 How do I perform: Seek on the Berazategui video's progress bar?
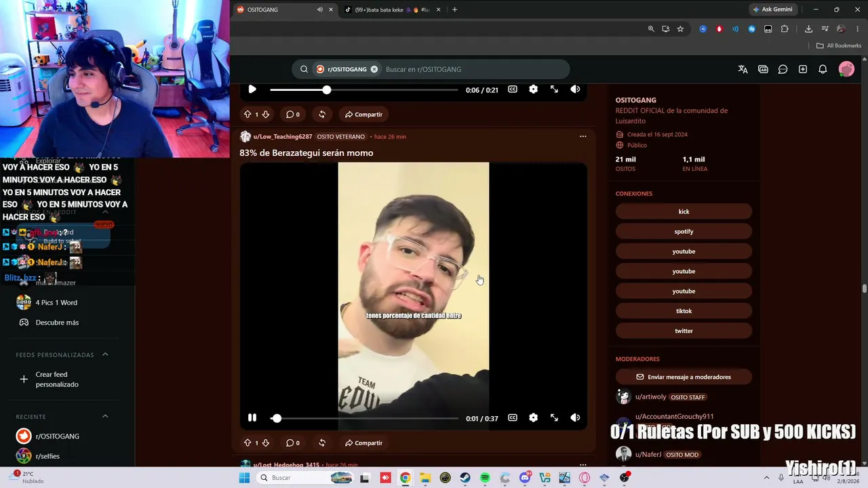pyautogui.click(x=364, y=419)
